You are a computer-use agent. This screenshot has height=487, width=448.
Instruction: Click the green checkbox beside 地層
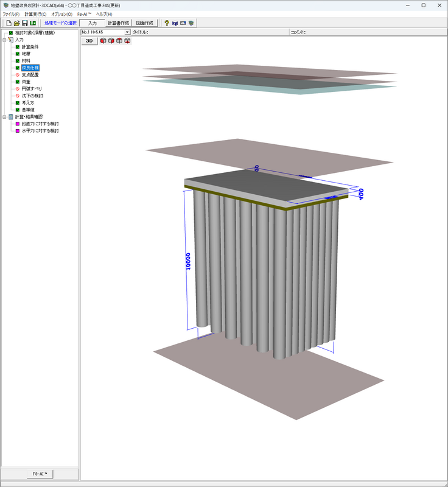(x=18, y=54)
